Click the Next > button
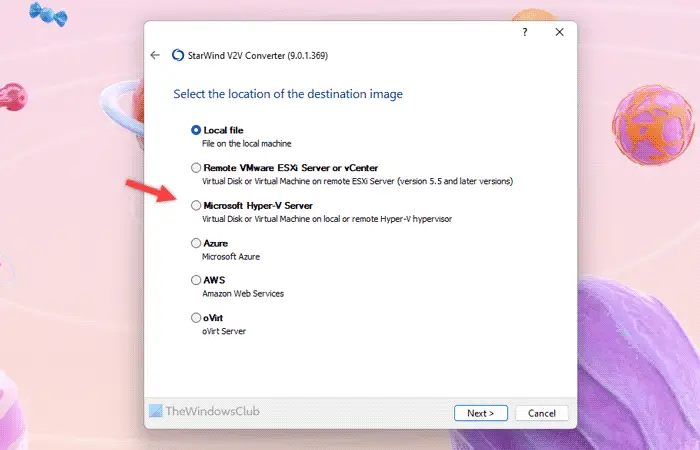The height and width of the screenshot is (450, 700). 481,413
